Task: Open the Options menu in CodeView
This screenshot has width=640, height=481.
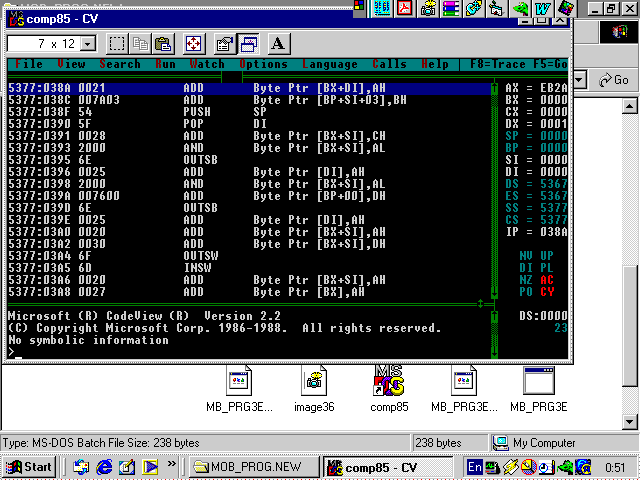Action: [264, 64]
